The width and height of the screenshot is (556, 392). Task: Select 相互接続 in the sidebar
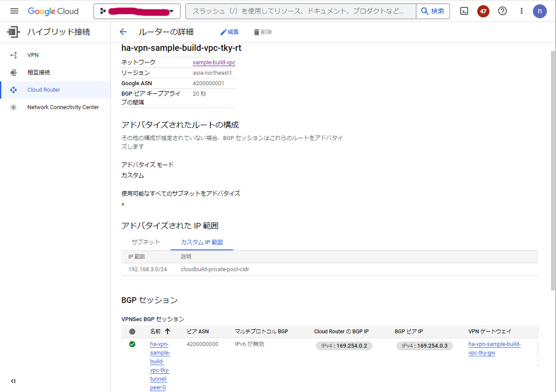point(55,73)
